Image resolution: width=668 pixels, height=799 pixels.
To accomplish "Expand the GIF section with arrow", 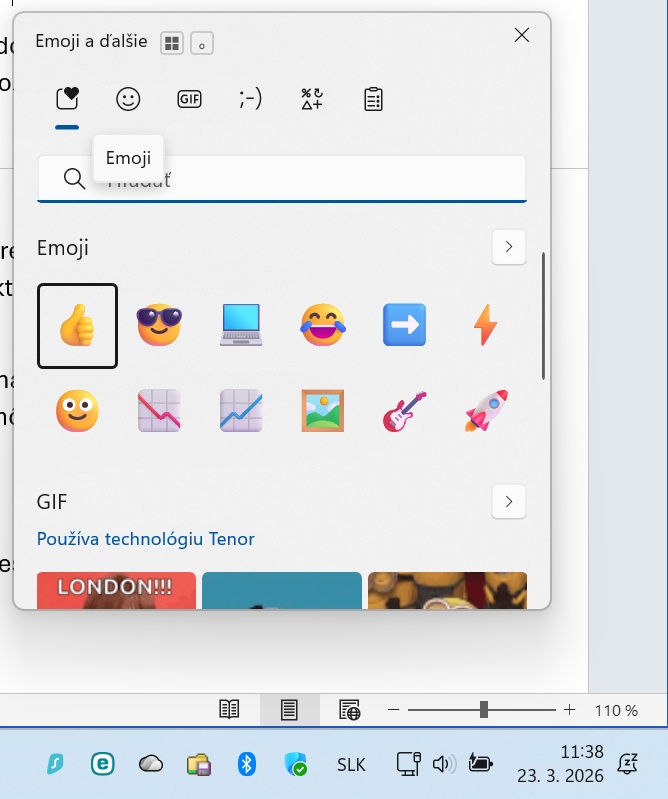I will (x=509, y=501).
